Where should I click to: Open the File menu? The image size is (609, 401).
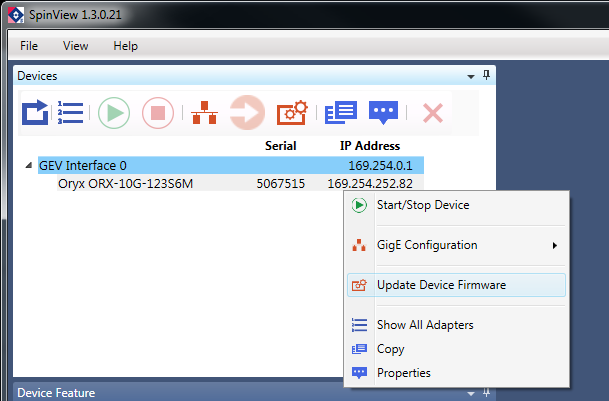(x=29, y=46)
